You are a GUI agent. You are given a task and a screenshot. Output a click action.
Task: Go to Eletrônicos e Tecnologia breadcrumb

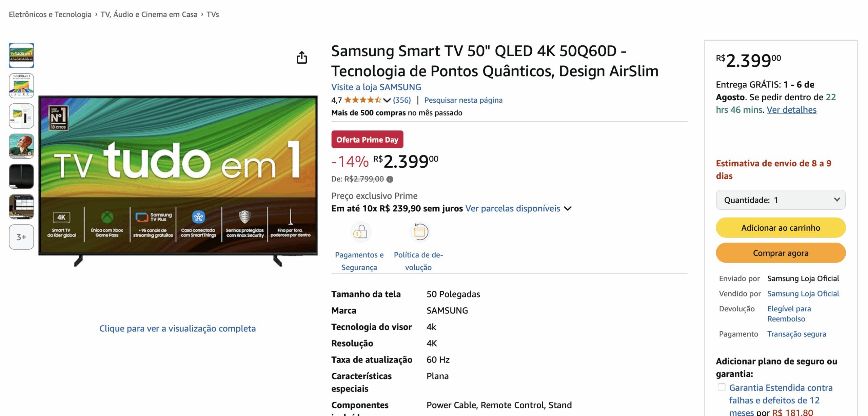pyautogui.click(x=50, y=14)
